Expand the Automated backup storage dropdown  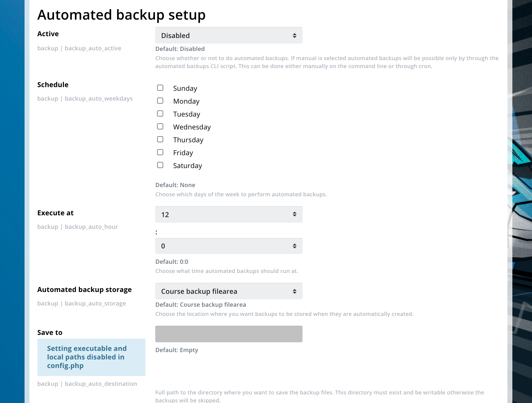tap(229, 291)
